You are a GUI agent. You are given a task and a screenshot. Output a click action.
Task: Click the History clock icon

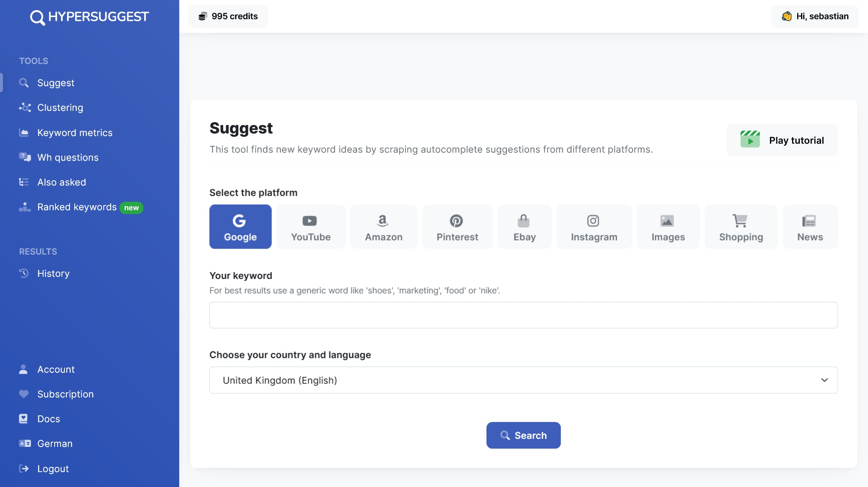pos(24,273)
